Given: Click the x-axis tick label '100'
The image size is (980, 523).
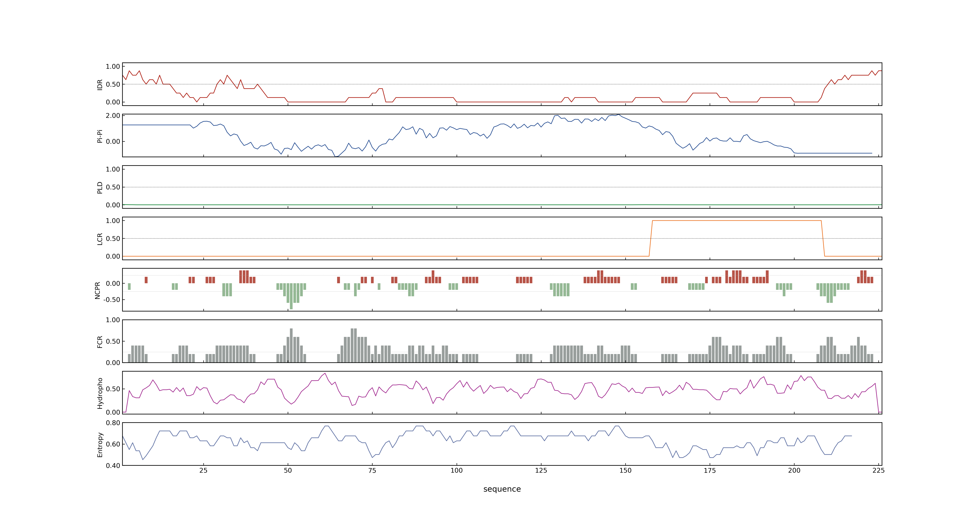Looking at the screenshot, I should (456, 470).
